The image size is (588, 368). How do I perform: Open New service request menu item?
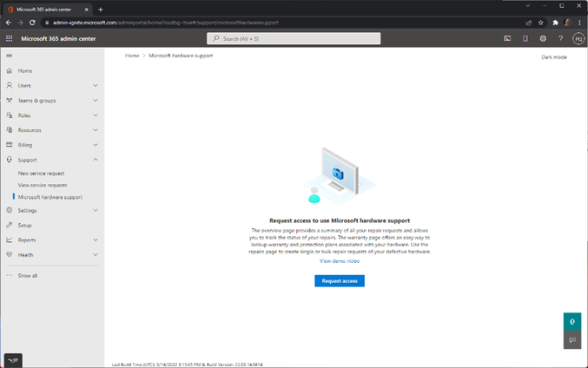click(41, 173)
